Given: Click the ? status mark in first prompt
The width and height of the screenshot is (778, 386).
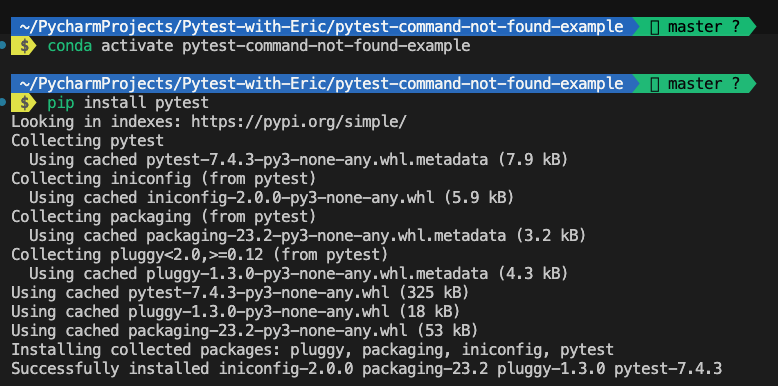Looking at the screenshot, I should (x=735, y=27).
